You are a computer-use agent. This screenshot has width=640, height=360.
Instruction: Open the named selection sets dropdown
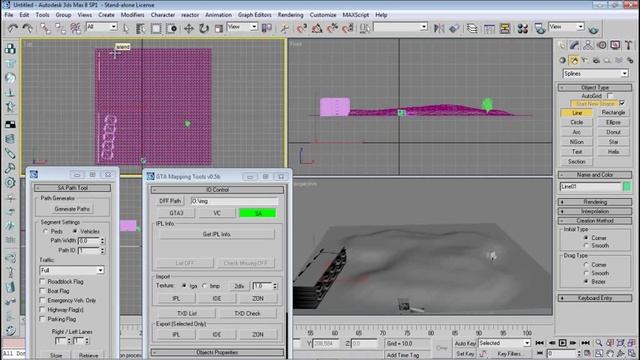pyautogui.click(x=400, y=27)
